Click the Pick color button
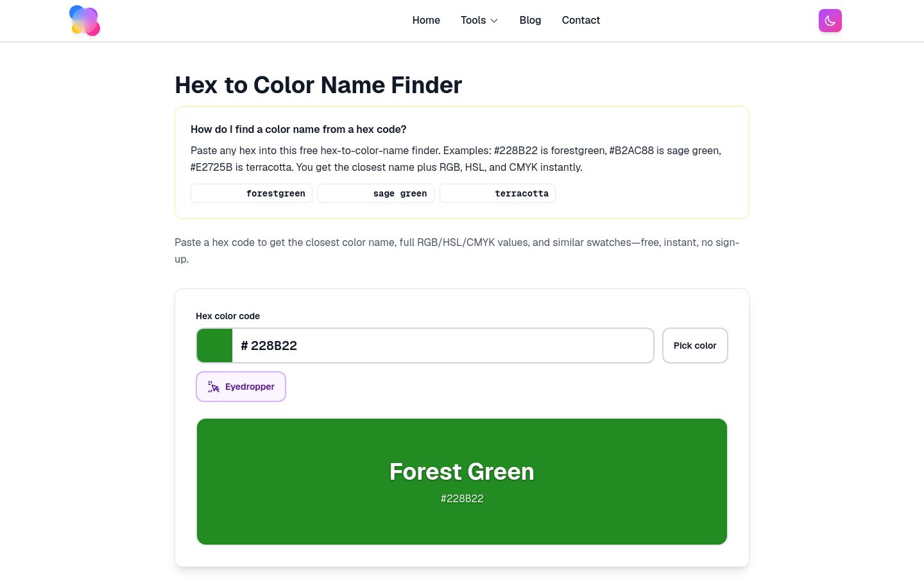 tap(695, 346)
